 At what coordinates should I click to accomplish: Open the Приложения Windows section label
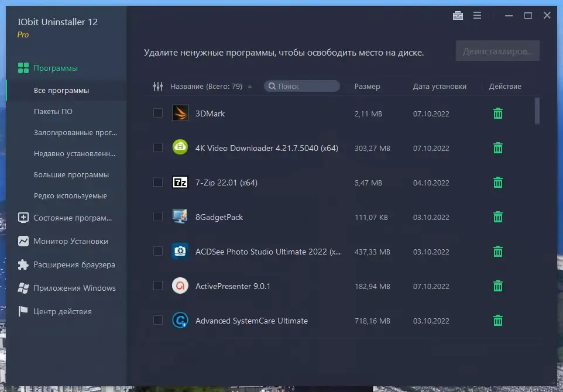point(75,288)
